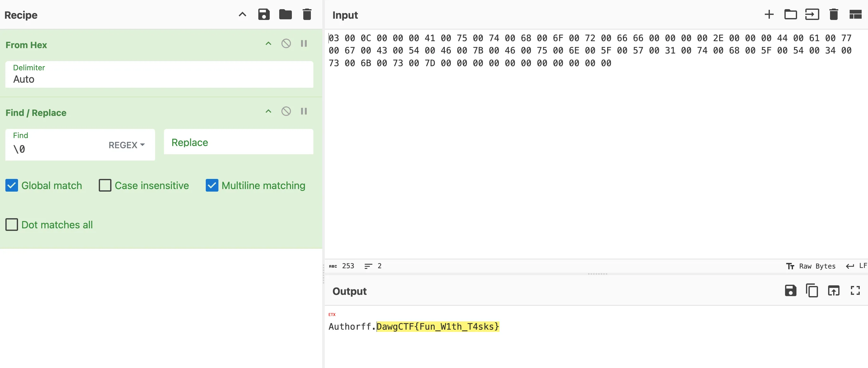Image resolution: width=868 pixels, height=368 pixels.
Task: Change the Raw Bytes input encoding
Action: pos(811,266)
